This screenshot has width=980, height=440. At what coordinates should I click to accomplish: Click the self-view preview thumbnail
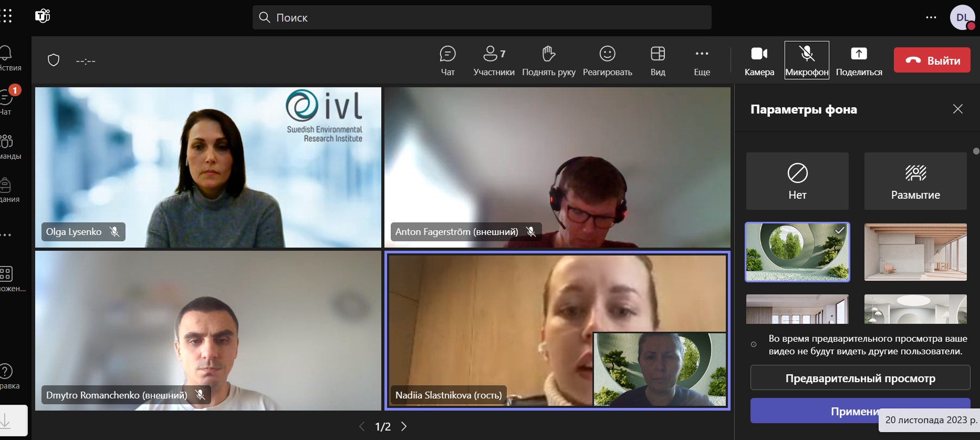660,369
